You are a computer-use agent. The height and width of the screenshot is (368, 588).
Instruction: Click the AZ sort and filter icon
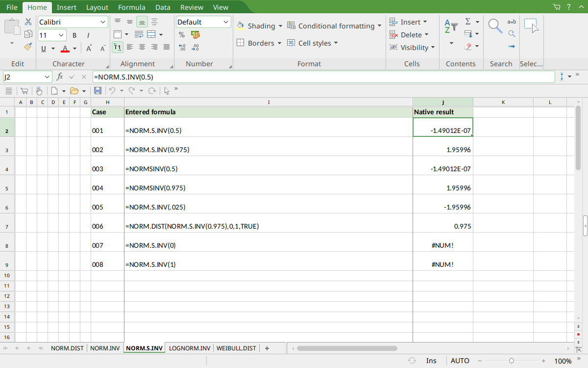[x=451, y=26]
